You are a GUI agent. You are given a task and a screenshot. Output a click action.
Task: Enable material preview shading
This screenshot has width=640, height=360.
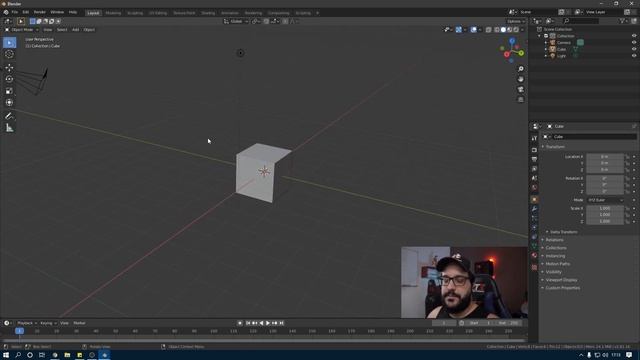(x=510, y=29)
